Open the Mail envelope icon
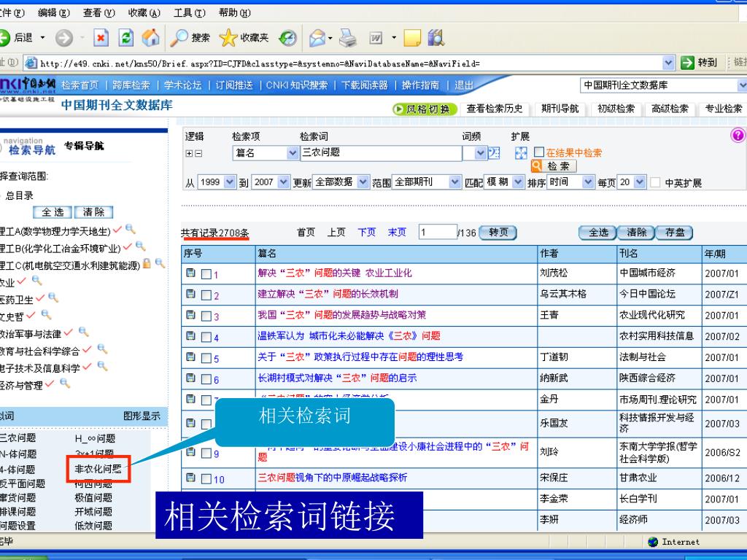Screen dimensions: 747x560 (317, 38)
